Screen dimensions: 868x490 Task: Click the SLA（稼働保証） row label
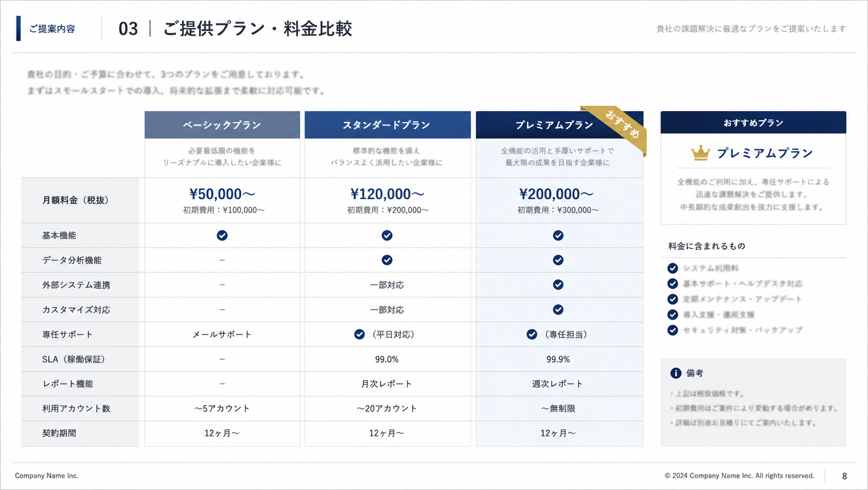[73, 359]
